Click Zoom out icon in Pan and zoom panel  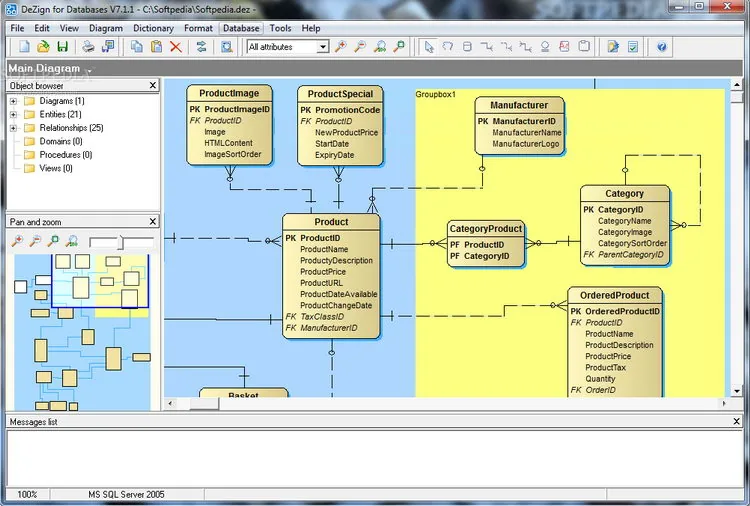pyautogui.click(x=35, y=241)
